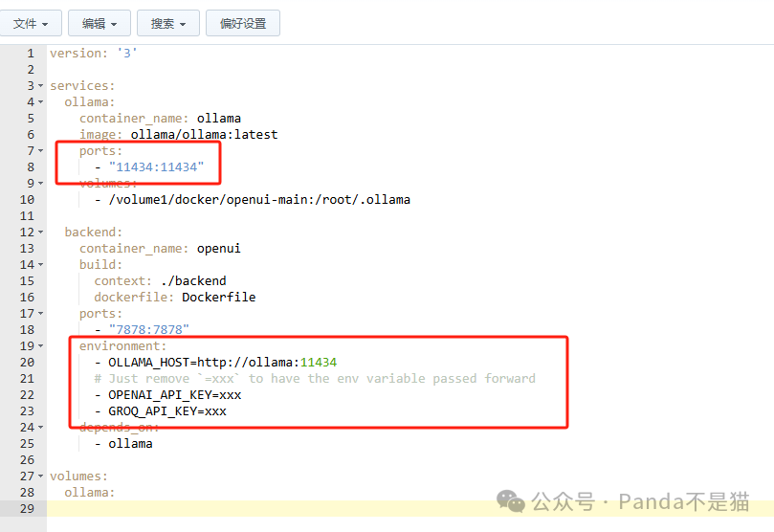Collapse the environment fold arrow on line 19
The width and height of the screenshot is (774, 532).
coord(40,346)
